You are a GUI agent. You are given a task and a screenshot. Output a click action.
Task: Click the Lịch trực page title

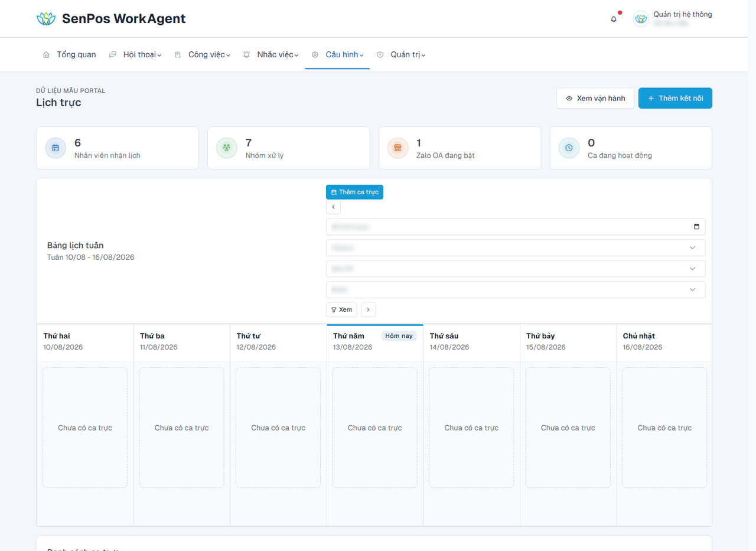tap(58, 103)
